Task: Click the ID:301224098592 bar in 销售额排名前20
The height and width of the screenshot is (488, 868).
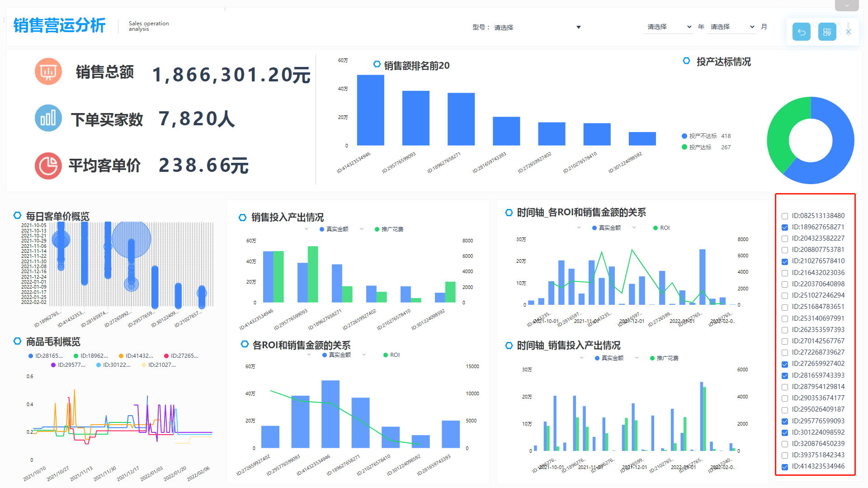Action: [x=642, y=139]
